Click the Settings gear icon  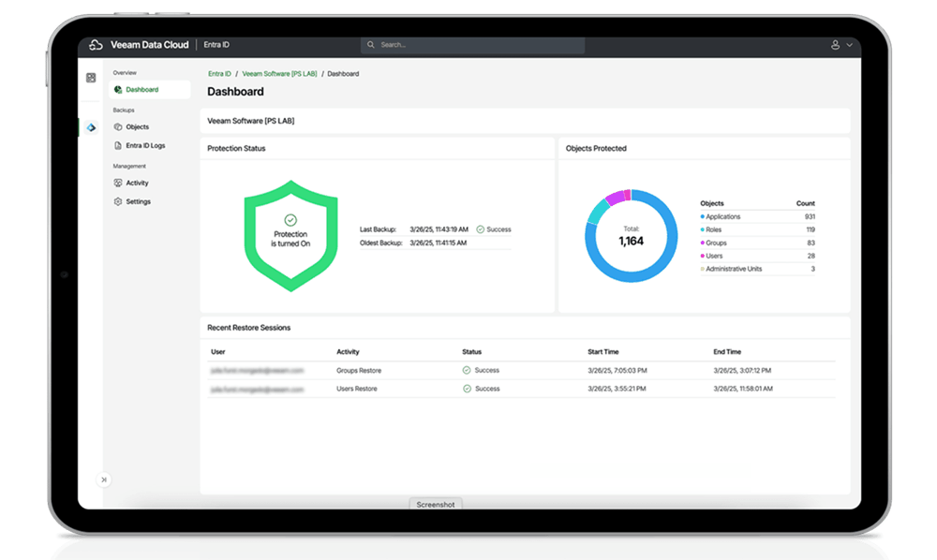click(x=118, y=201)
